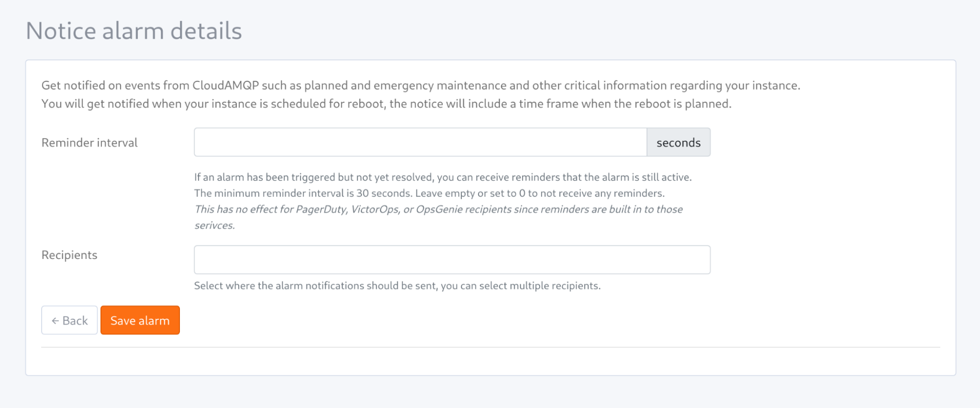Screen dimensions: 980x408
Task: Click the CloudAMQP events description text
Action: click(x=421, y=85)
